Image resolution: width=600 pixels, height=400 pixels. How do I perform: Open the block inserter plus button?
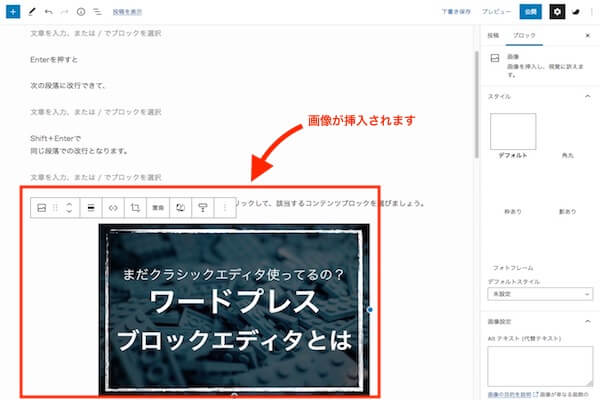(x=13, y=12)
